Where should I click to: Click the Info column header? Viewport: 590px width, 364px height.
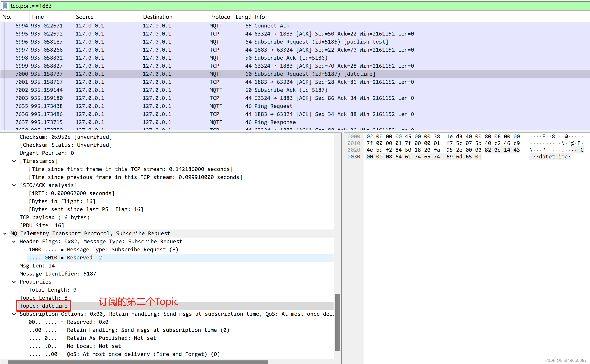[x=260, y=17]
